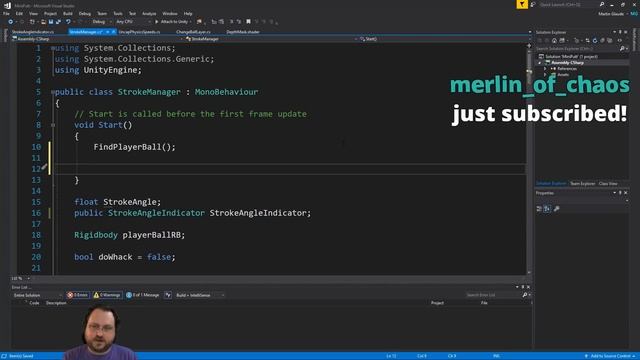640x360 pixels.
Task: Click the Property Pages wrench icon
Action: 557,209
